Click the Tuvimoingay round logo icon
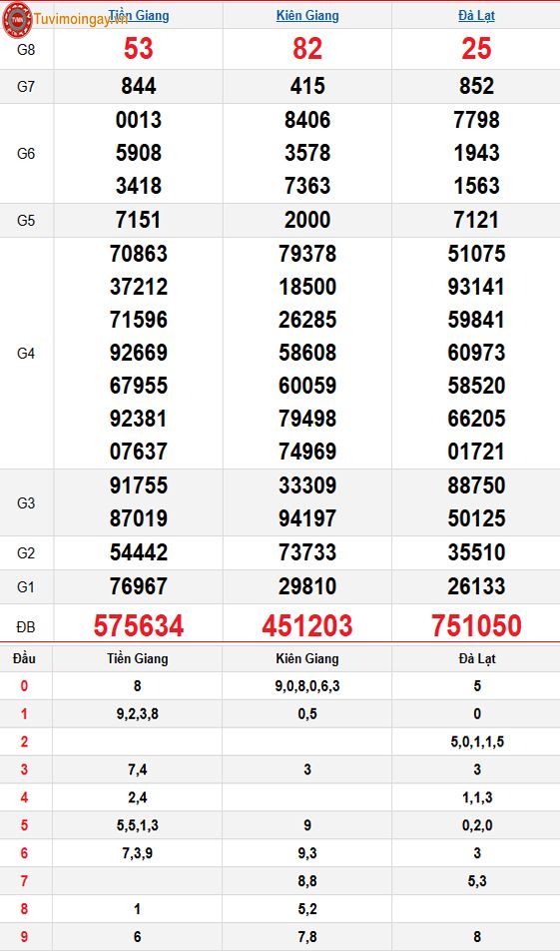The image size is (560, 952). (16, 19)
